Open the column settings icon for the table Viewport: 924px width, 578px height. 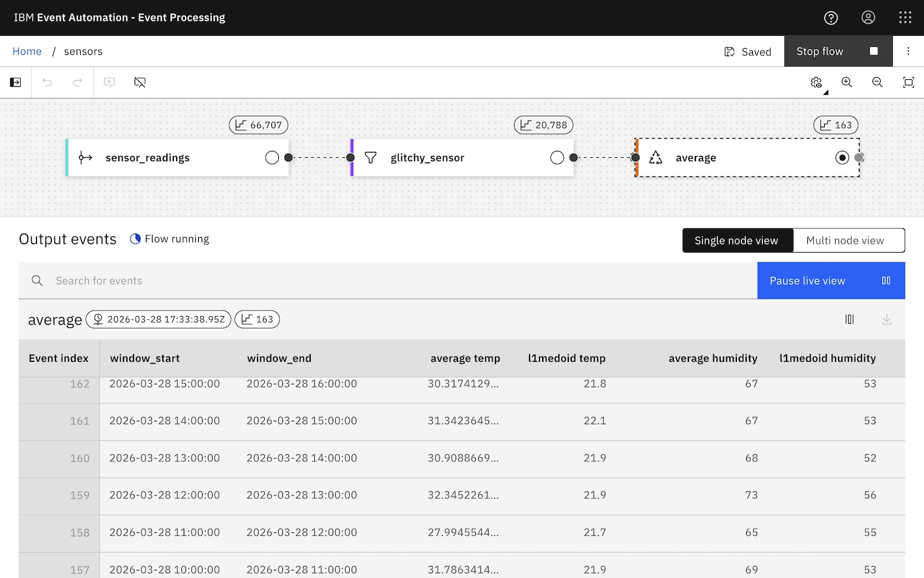(x=849, y=320)
